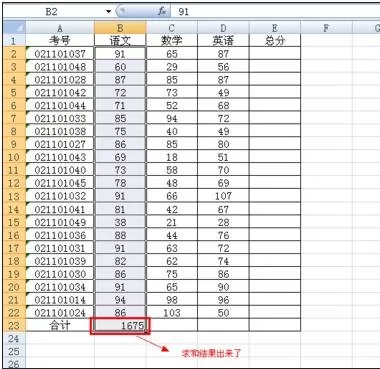
Task: Select the cell with 021101040
Action: pyautogui.click(x=60, y=170)
